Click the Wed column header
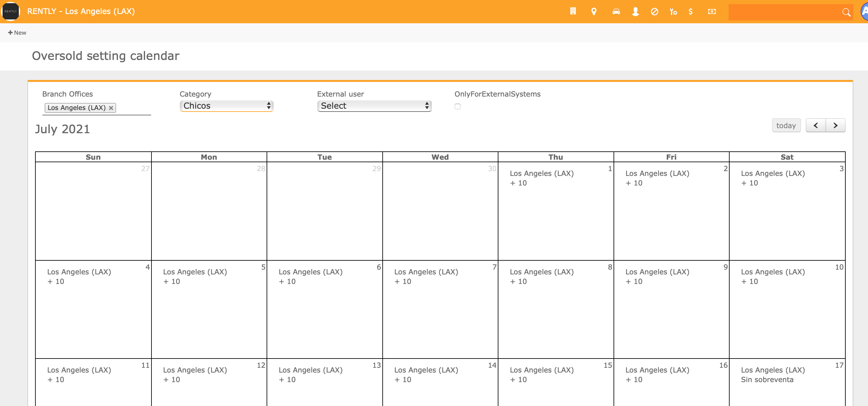868x406 pixels. click(440, 157)
